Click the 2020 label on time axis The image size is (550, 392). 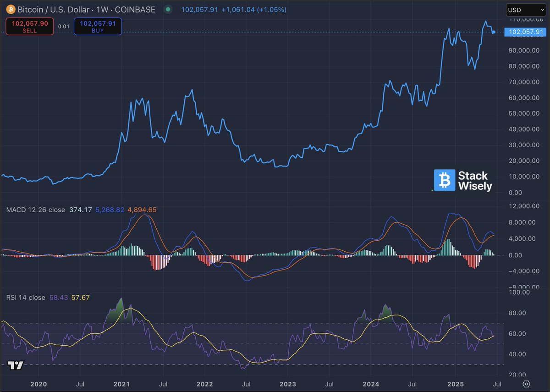(38, 383)
